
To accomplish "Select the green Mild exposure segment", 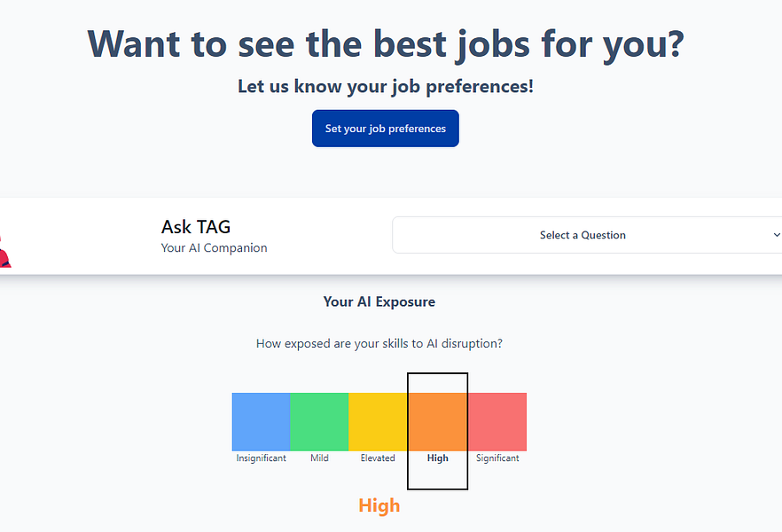I will [x=319, y=420].
